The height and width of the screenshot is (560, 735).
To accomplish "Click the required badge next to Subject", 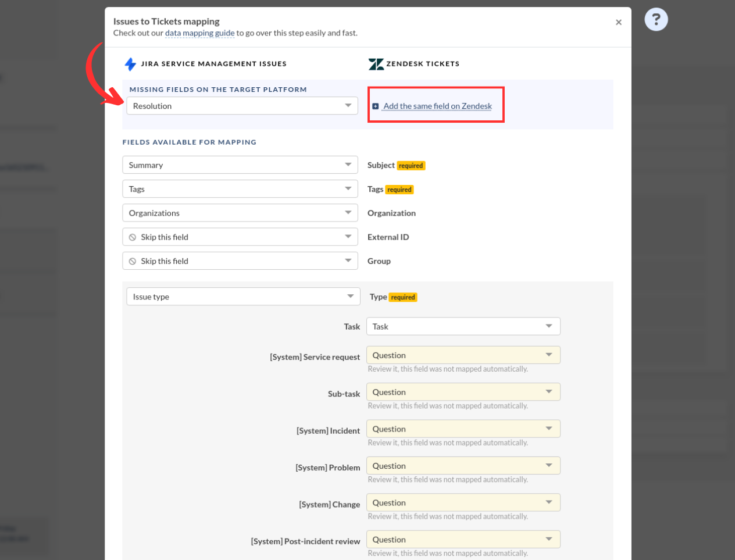I will click(411, 166).
